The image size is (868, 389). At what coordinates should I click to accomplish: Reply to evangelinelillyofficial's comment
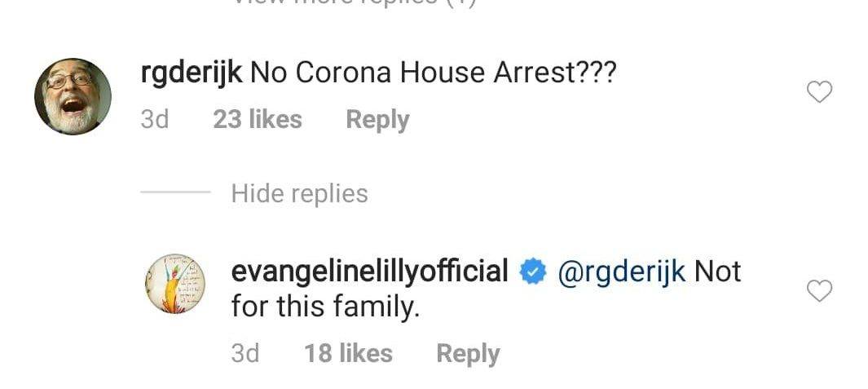468,353
